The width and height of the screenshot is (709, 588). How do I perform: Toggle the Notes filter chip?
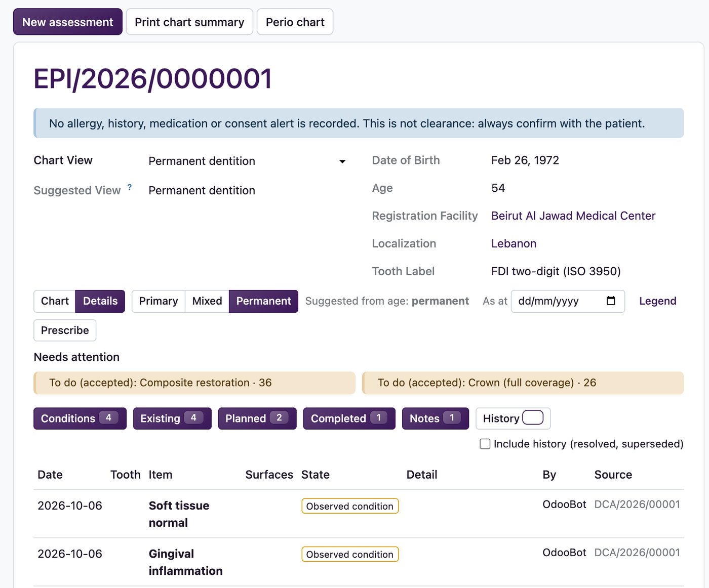[x=436, y=418]
